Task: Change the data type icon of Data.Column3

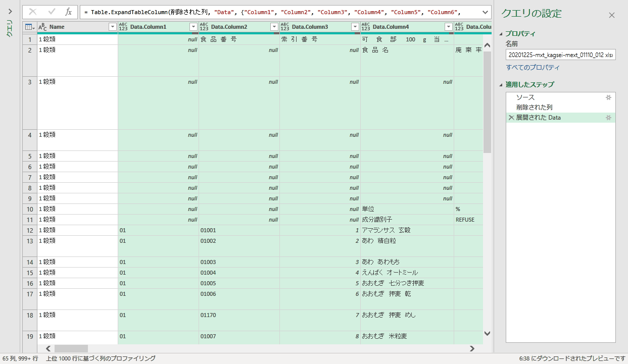Action: (285, 27)
